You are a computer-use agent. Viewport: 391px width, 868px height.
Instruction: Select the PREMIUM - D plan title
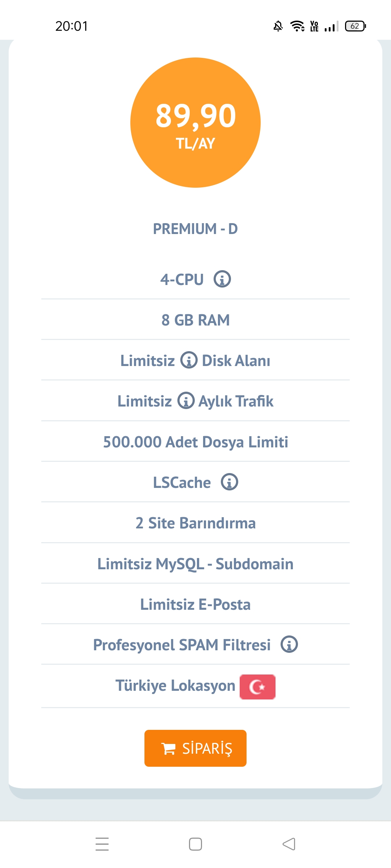[195, 229]
